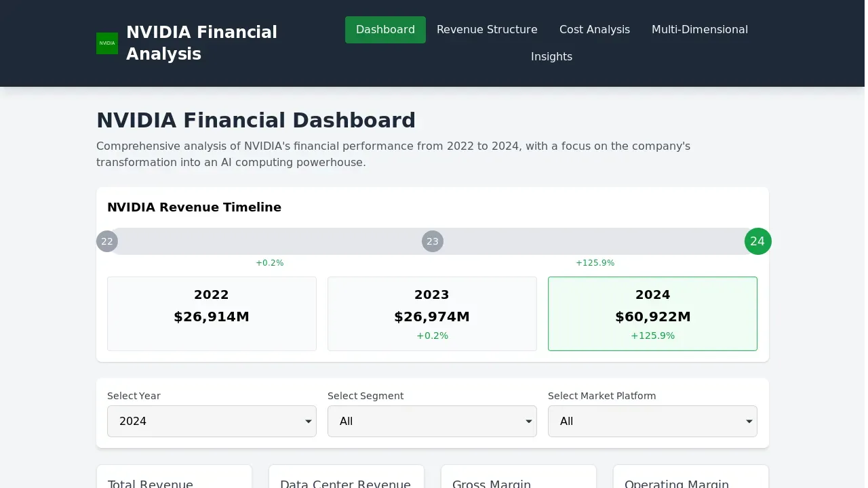Click the revenue timeline track bar
Viewport: 868px width, 488px height.
pos(271,241)
